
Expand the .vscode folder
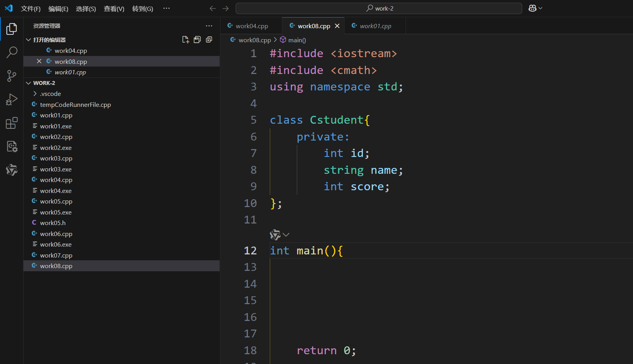[x=34, y=94]
